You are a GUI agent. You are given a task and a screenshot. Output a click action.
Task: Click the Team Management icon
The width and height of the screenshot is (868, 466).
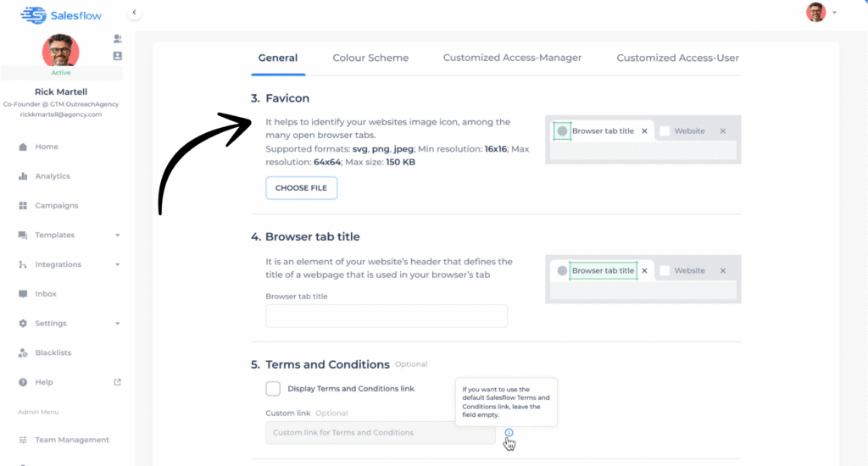(x=23, y=440)
